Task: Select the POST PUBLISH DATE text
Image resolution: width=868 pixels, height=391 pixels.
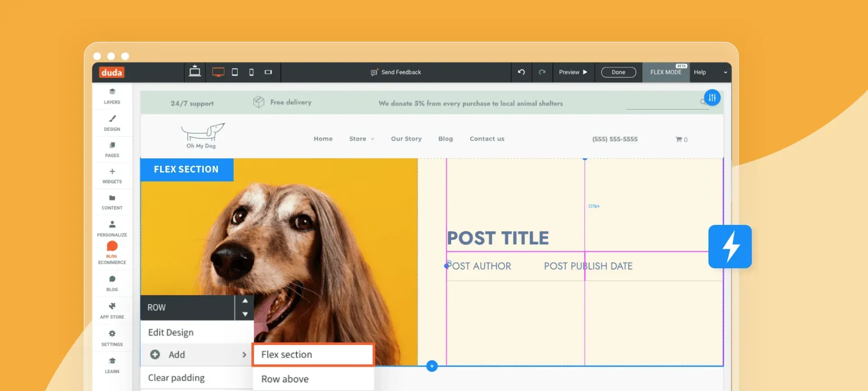Action: [588, 266]
